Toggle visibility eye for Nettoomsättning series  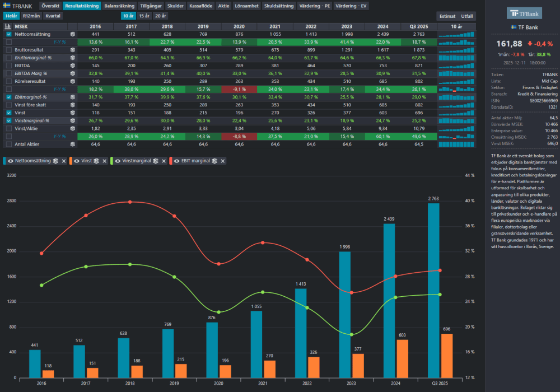[x=10, y=161]
